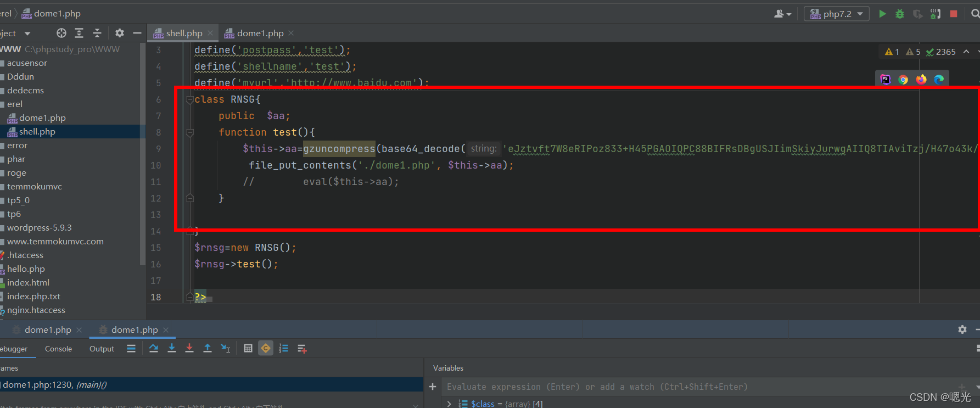This screenshot has height=408, width=980.
Task: Click fold end marker on line 12
Action: click(190, 198)
